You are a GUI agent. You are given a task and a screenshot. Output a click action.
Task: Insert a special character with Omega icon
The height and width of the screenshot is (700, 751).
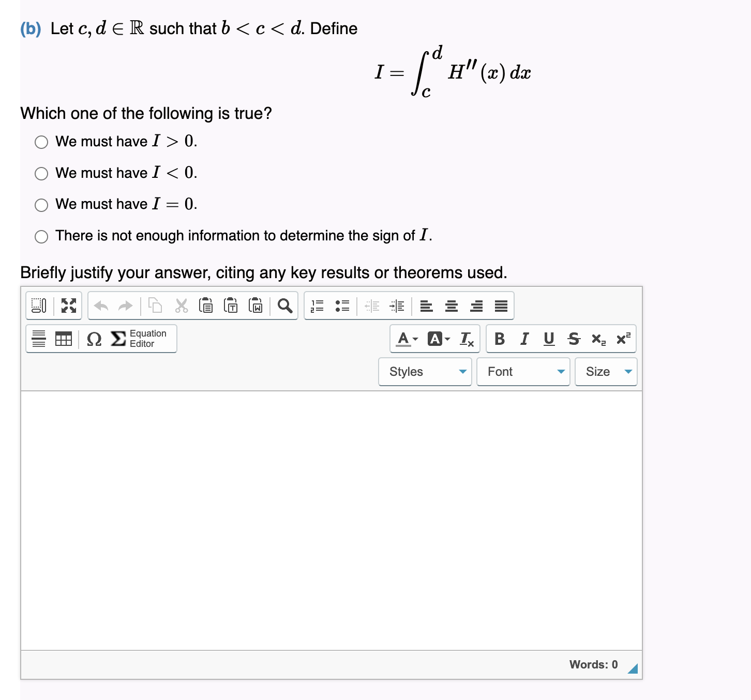pyautogui.click(x=94, y=339)
